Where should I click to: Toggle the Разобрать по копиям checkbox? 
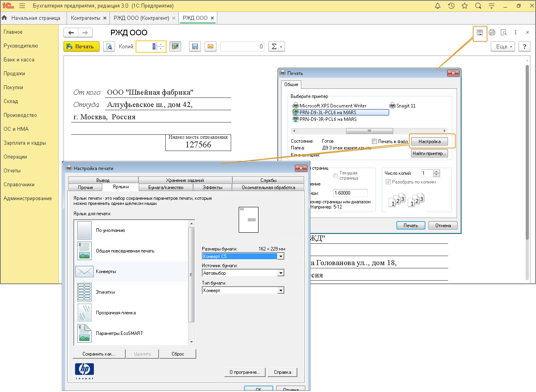point(388,182)
